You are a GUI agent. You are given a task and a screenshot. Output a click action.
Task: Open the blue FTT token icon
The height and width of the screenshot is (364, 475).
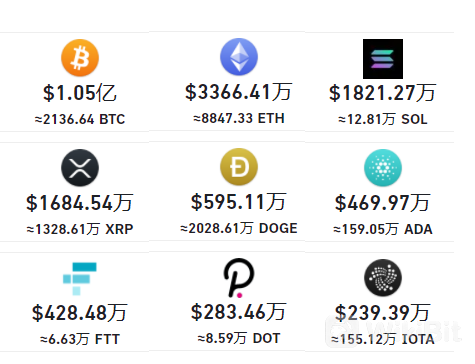coord(80,279)
